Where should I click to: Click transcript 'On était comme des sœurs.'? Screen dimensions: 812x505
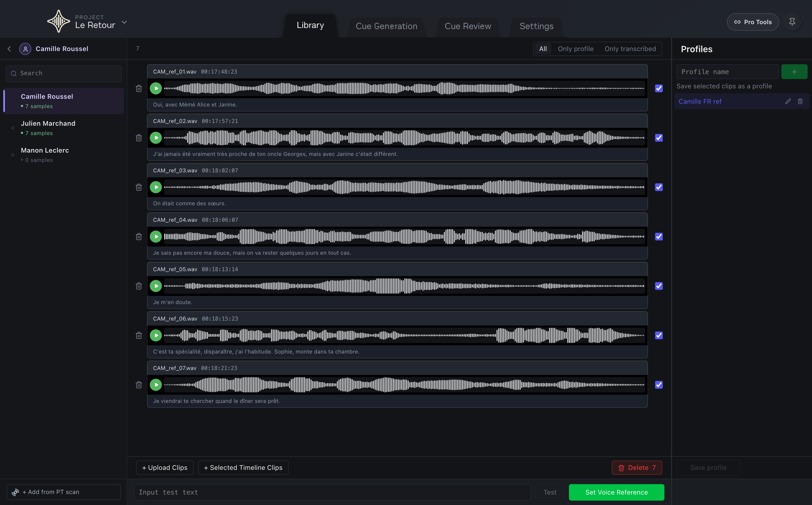pyautogui.click(x=189, y=203)
